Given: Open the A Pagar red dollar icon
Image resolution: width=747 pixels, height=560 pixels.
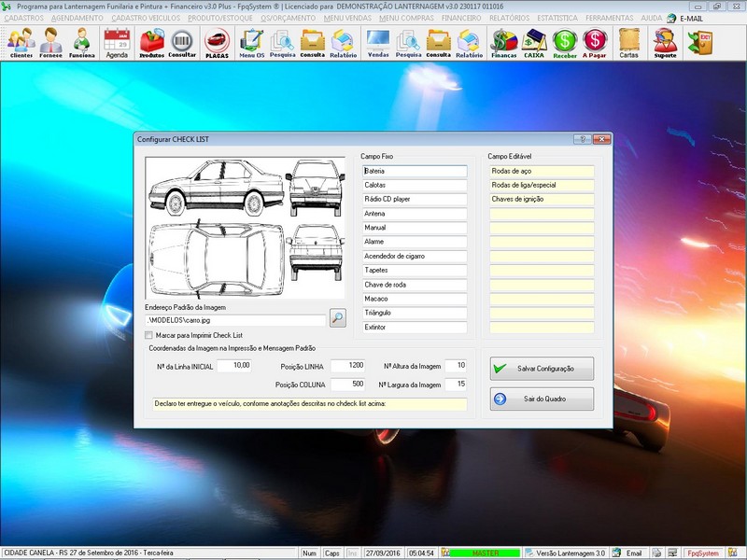Looking at the screenshot, I should (595, 42).
